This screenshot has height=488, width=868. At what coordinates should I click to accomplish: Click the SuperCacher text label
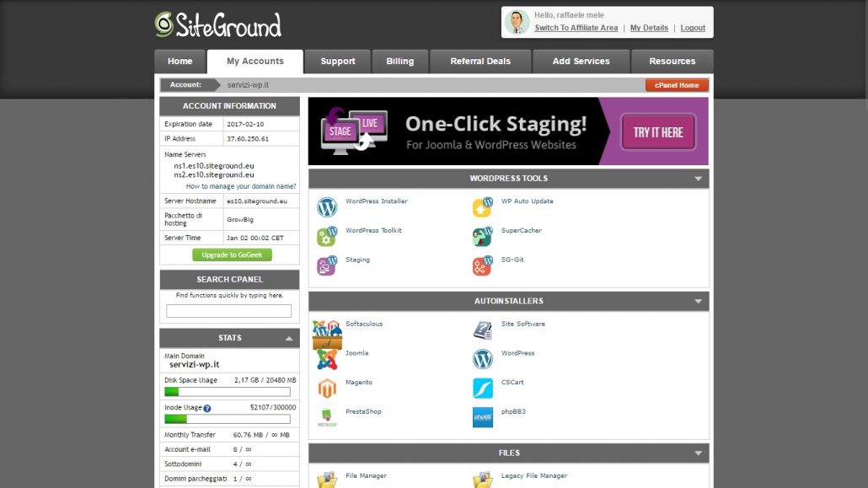pyautogui.click(x=522, y=230)
